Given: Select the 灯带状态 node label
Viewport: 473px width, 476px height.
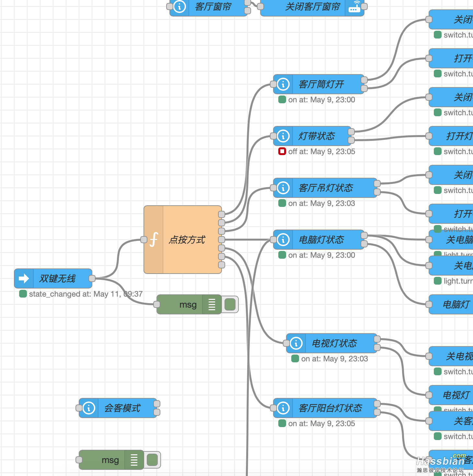Looking at the screenshot, I should (x=317, y=136).
